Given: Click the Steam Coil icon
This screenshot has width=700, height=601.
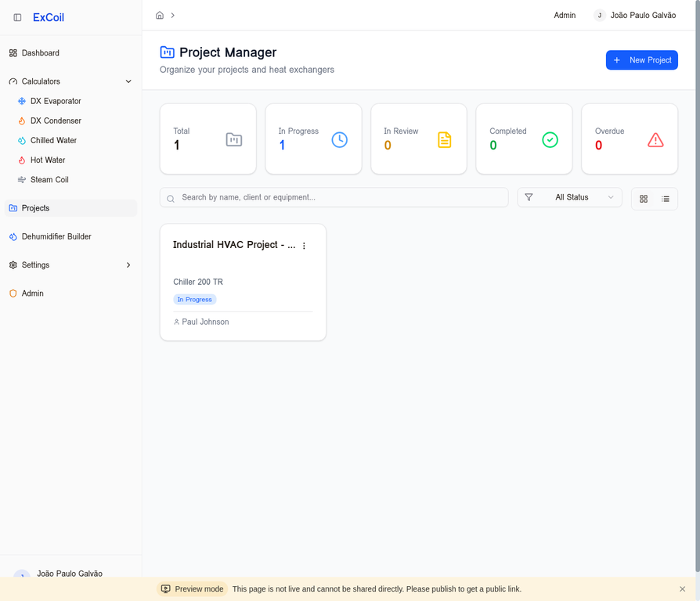Looking at the screenshot, I should coord(21,179).
